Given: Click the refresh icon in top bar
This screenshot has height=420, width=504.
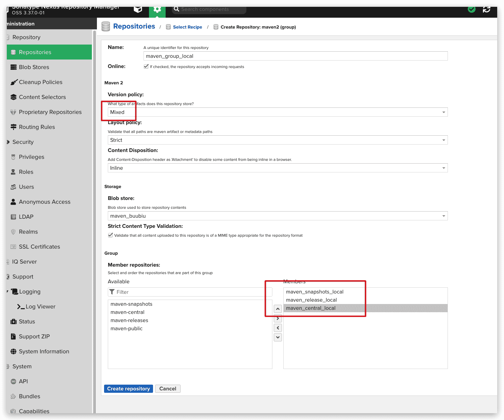Looking at the screenshot, I should (x=487, y=9).
